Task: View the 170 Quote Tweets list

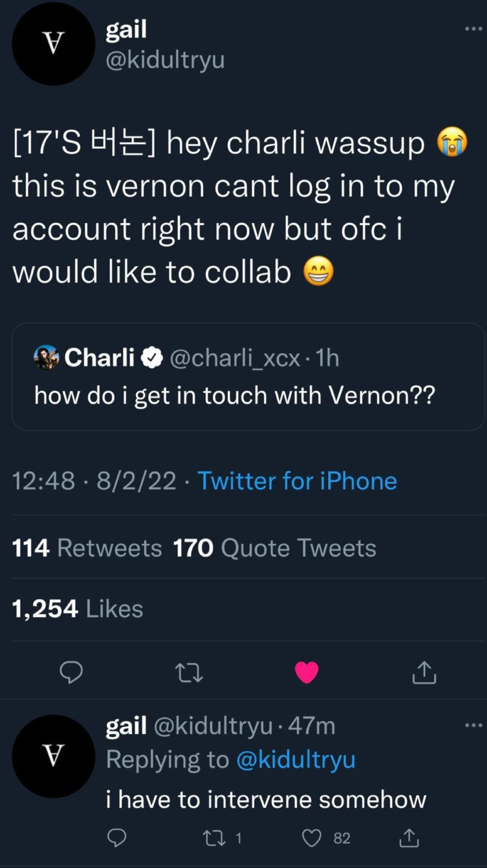Action: (274, 548)
